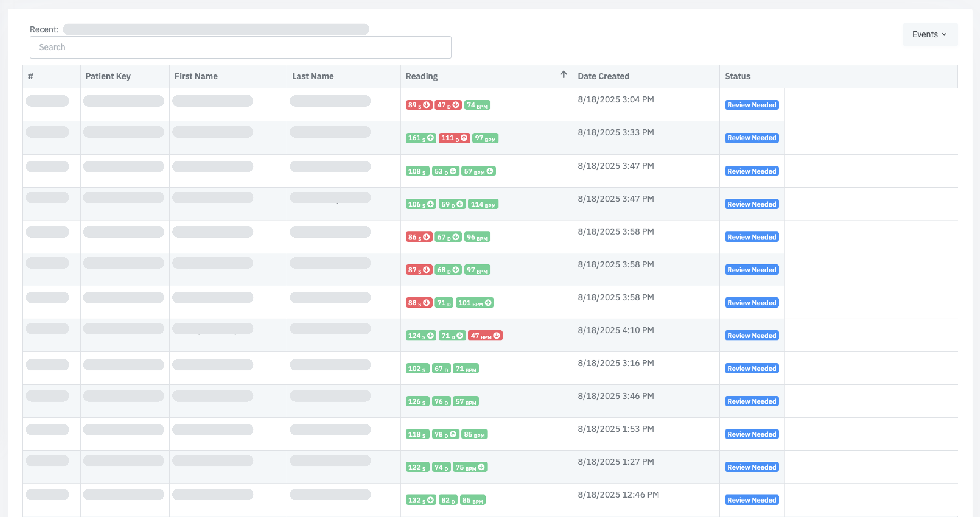Screen dimensions: 980x517
Task: Click the 53 diastolic badge
Action: [x=445, y=171]
